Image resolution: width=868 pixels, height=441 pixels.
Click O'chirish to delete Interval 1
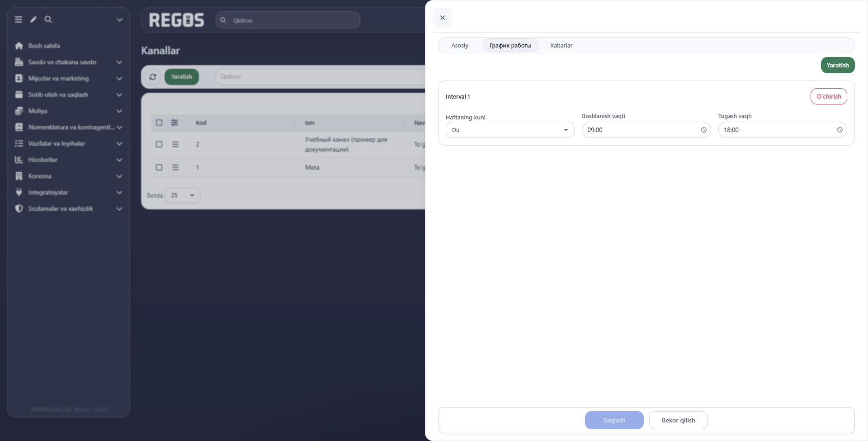[x=829, y=96]
